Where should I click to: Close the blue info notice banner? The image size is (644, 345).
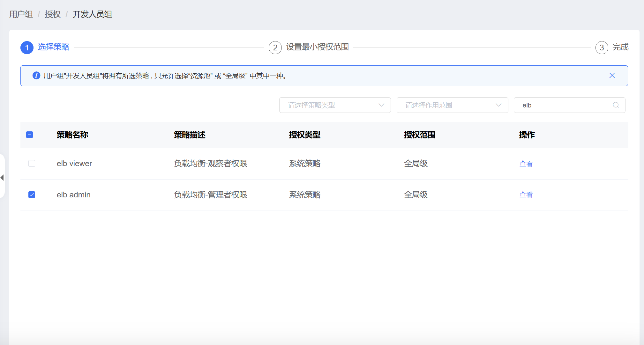tap(612, 76)
